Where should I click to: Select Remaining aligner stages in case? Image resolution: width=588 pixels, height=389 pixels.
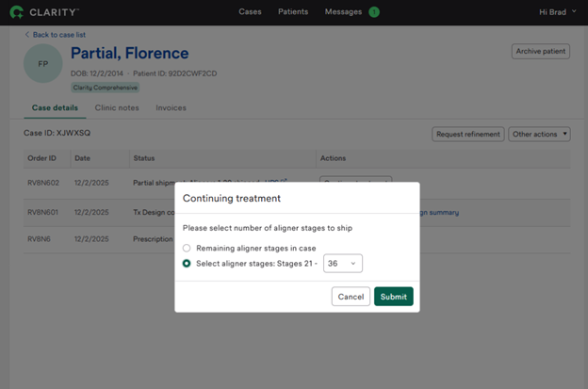click(x=187, y=248)
